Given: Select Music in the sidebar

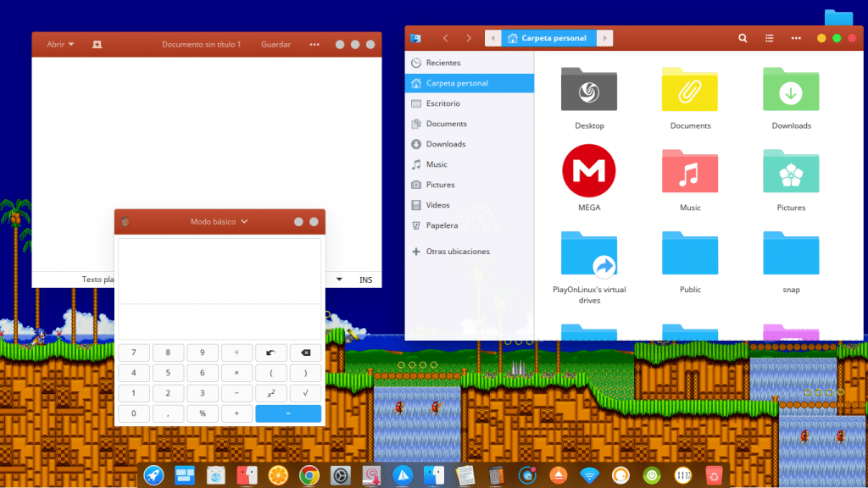Looking at the screenshot, I should tap(470, 164).
